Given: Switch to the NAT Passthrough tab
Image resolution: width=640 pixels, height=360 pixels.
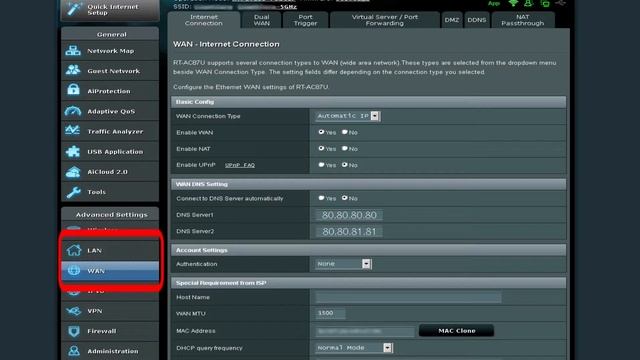Looking at the screenshot, I should tap(523, 20).
